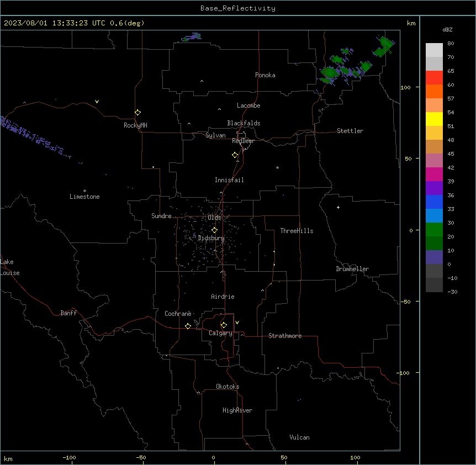
Task: Click the white plus marker west of Drumheller
Action: click(338, 207)
